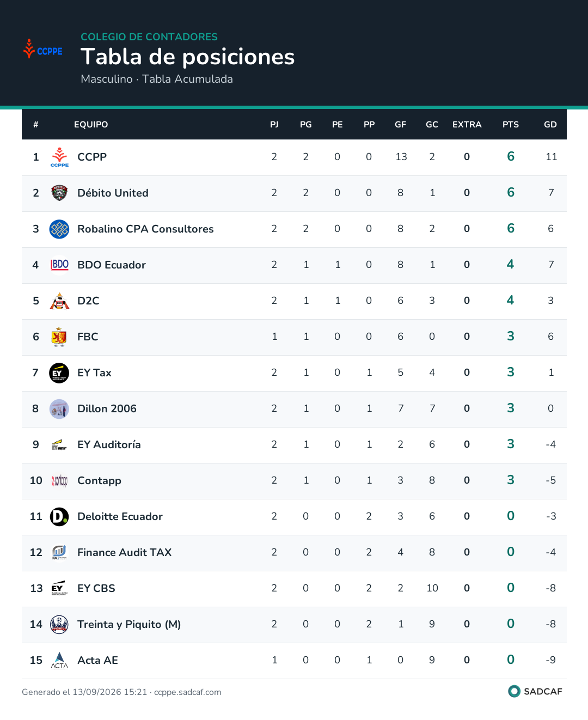Click the SADCAF logo icon in the footer
Screen dimensions: 588x720
(514, 691)
